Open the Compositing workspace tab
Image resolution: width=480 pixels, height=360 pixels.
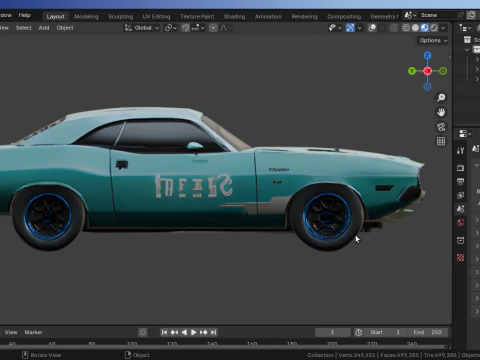(x=344, y=16)
